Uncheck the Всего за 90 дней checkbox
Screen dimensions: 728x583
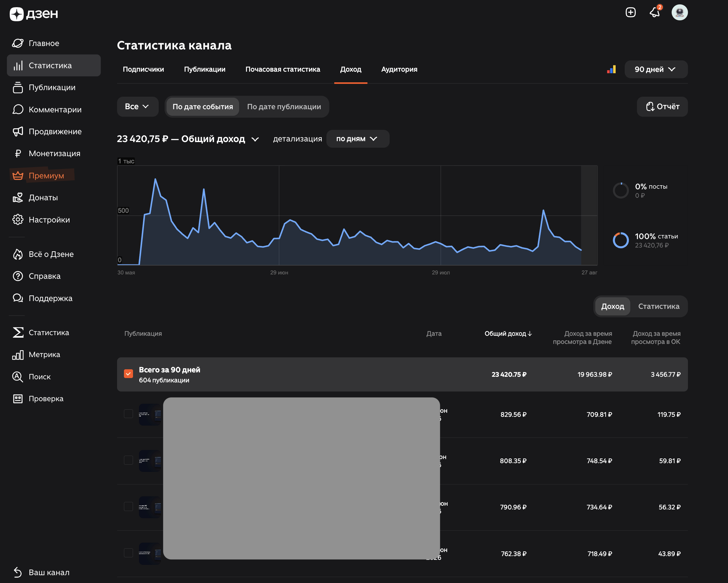(x=128, y=374)
